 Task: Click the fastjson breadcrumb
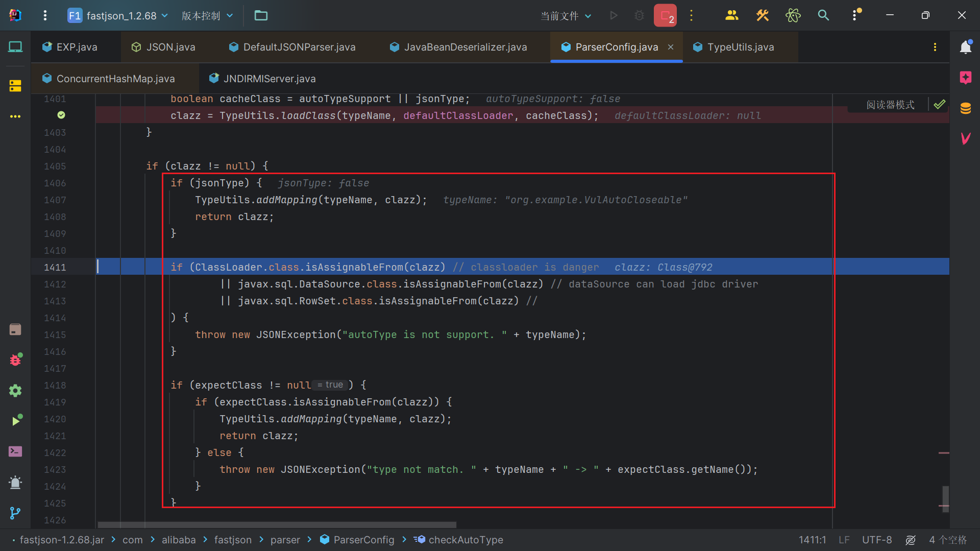point(233,540)
